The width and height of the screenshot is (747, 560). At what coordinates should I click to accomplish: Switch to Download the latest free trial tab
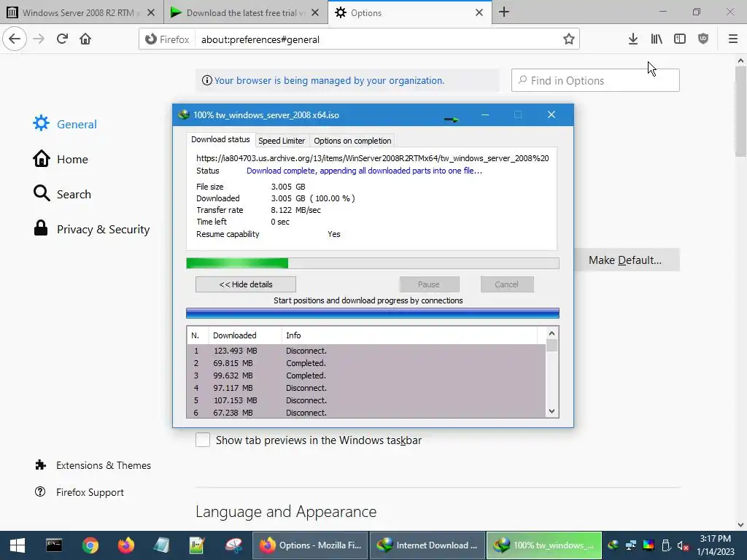245,13
